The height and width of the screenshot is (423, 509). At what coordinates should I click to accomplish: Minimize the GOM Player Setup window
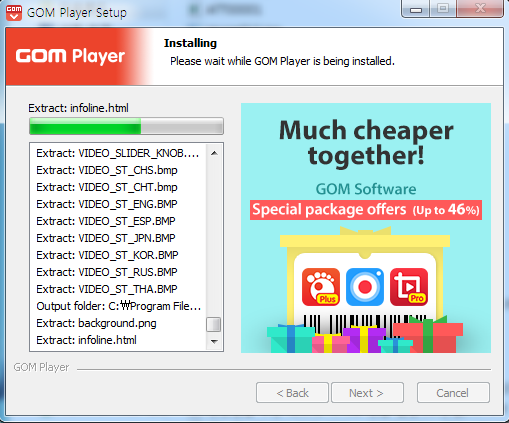[x=416, y=9]
